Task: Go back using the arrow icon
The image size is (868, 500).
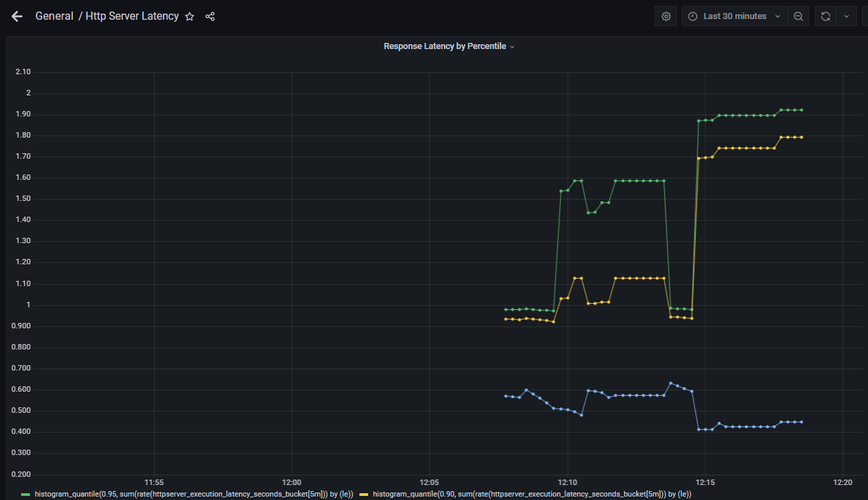Action: coord(17,16)
